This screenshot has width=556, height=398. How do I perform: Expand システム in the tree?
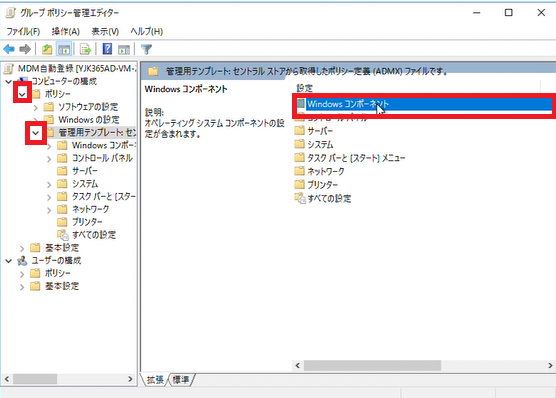pyautogui.click(x=49, y=184)
